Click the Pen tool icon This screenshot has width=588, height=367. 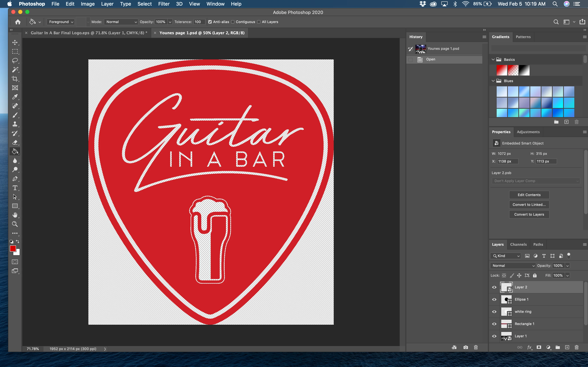(15, 179)
